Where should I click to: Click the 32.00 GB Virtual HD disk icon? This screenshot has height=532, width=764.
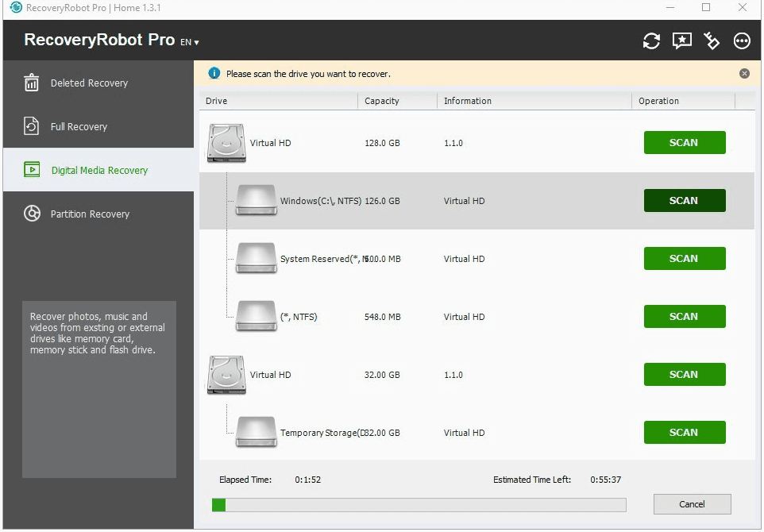[226, 375]
